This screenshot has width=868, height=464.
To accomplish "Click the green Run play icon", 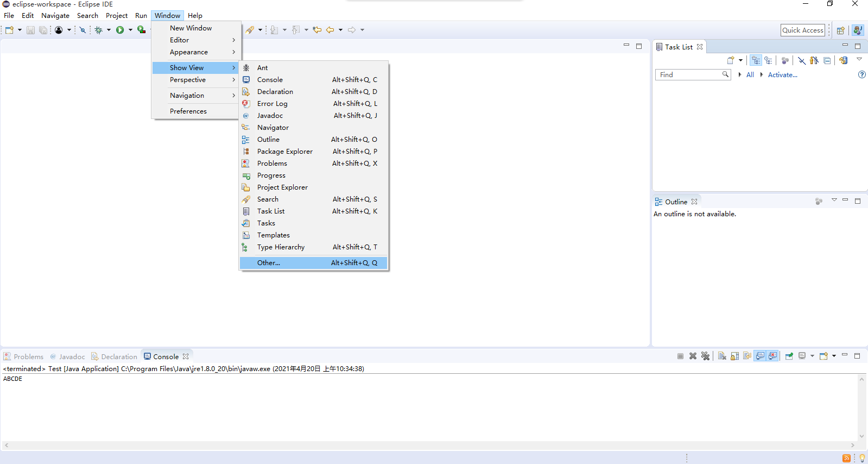I will [120, 30].
